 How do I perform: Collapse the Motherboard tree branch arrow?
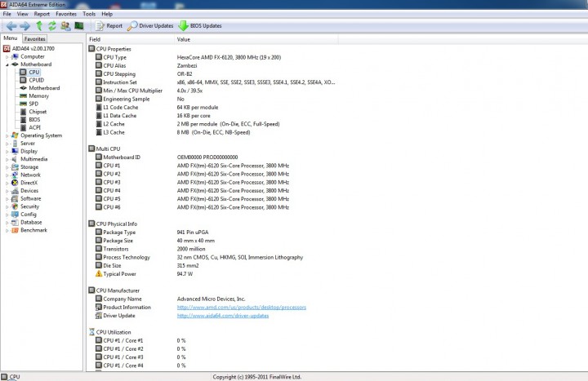click(7, 64)
